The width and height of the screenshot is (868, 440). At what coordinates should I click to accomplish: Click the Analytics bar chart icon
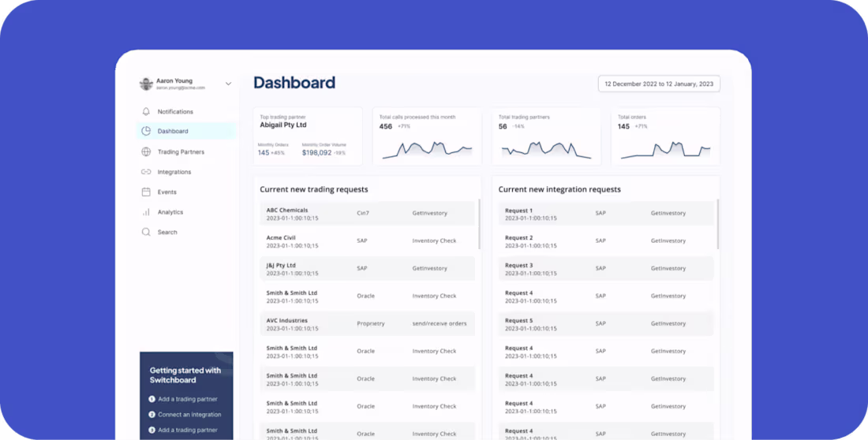[146, 212]
